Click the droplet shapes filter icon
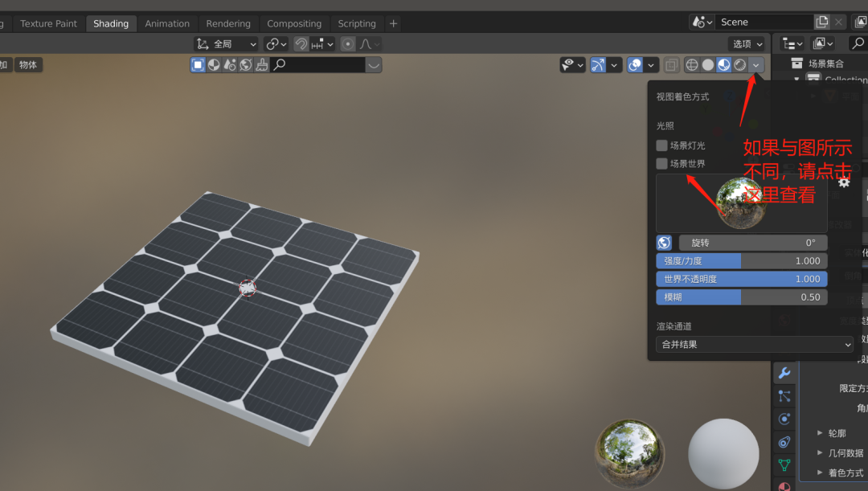Screen dimensions: 868x491 (230, 65)
